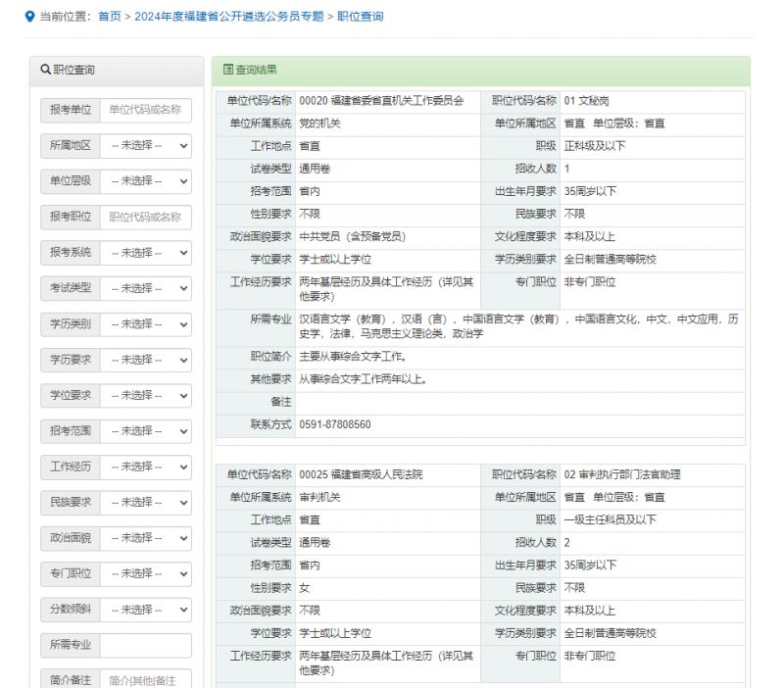Click the text 中共党员 (含预备党员)
Image resolution: width=784 pixels, height=688 pixels.
(x=353, y=236)
